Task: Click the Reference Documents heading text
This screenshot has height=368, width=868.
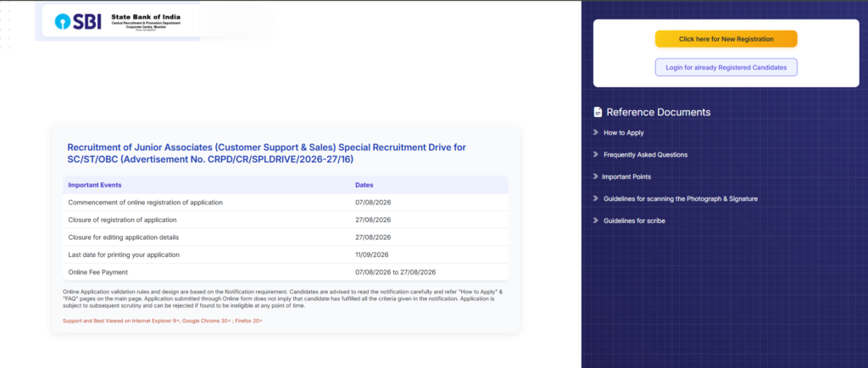Action: pos(658,112)
